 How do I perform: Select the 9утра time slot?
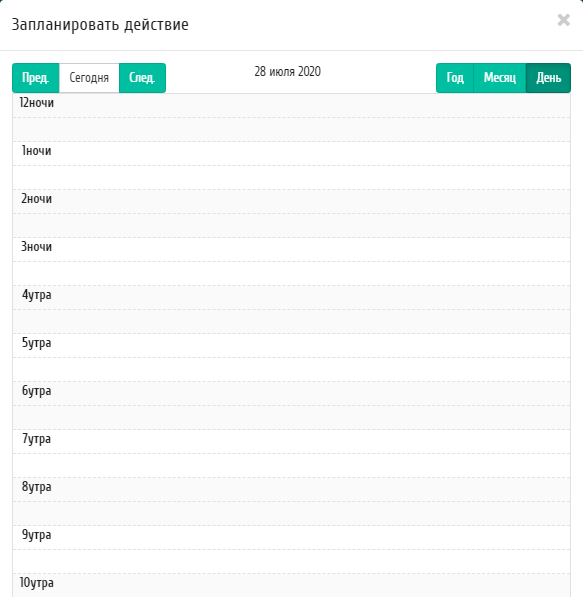[x=291, y=537]
